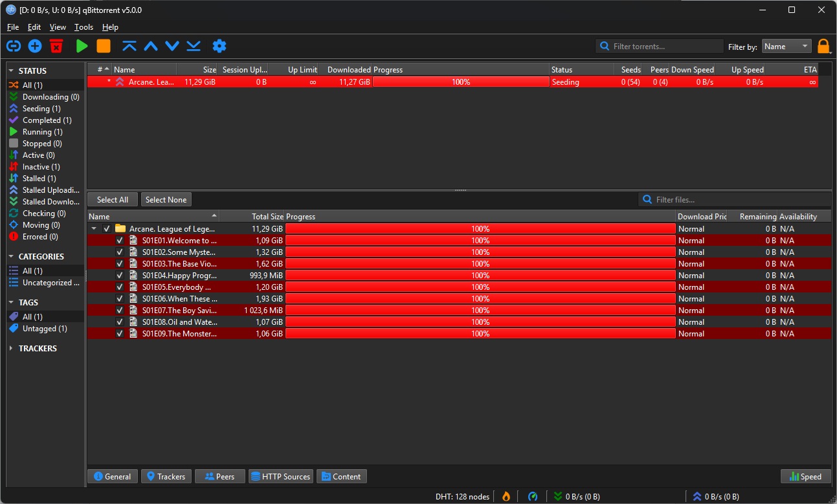Viewport: 837px width, 504px height.
Task: Click the Add Torrent Link toolbar icon
Action: click(x=14, y=46)
